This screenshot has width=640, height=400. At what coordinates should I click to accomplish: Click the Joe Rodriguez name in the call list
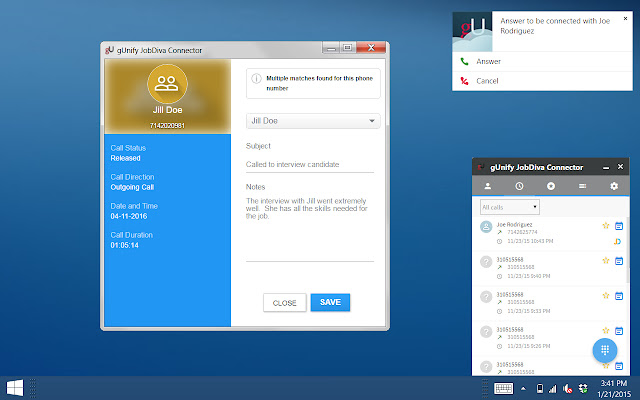click(x=514, y=224)
